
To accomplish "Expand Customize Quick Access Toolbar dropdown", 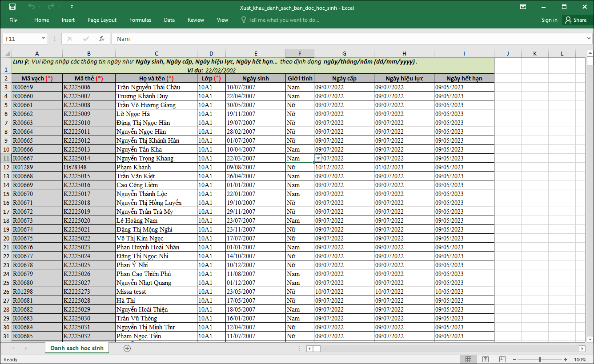I will [72, 7].
